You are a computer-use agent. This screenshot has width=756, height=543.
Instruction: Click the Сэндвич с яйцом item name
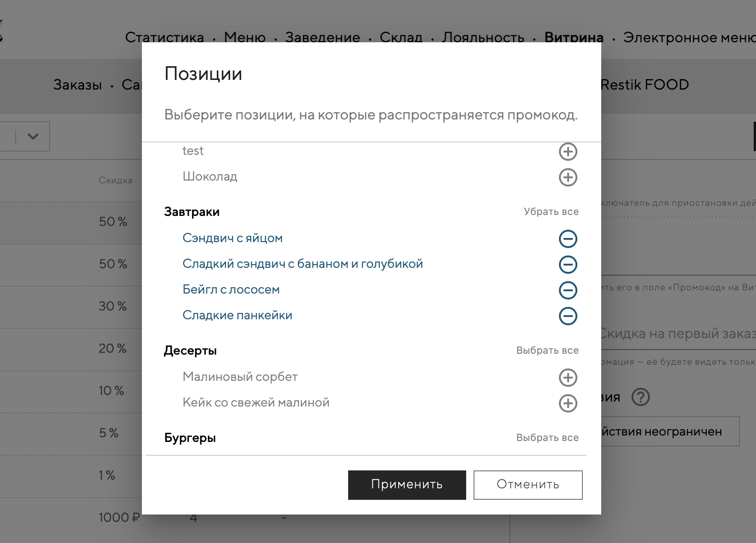pyautogui.click(x=232, y=238)
